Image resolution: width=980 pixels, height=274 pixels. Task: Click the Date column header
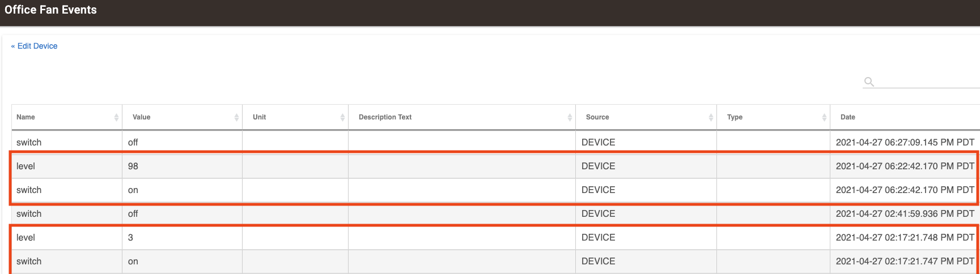coord(848,117)
